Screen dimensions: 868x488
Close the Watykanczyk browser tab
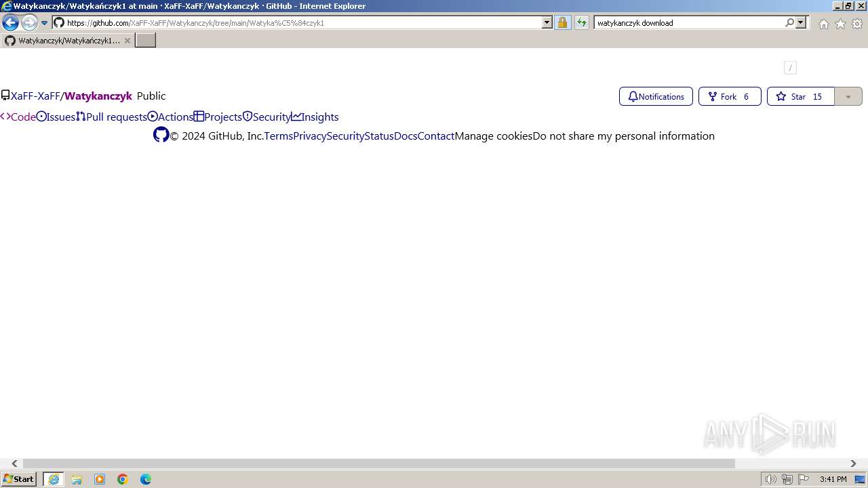[127, 41]
